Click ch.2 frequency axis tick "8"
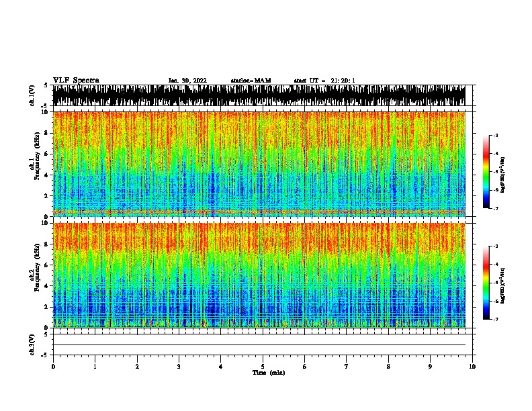Viewport: 532px width, 411px height. tap(47, 244)
